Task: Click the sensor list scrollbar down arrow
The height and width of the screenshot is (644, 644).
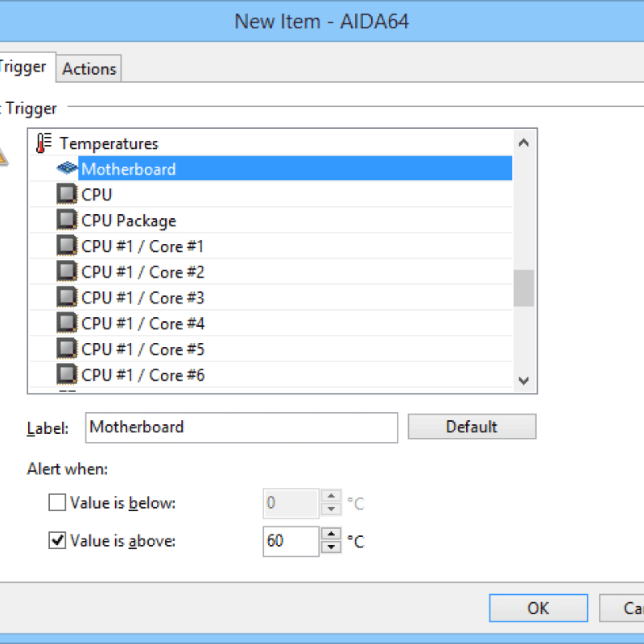Action: pyautogui.click(x=524, y=381)
